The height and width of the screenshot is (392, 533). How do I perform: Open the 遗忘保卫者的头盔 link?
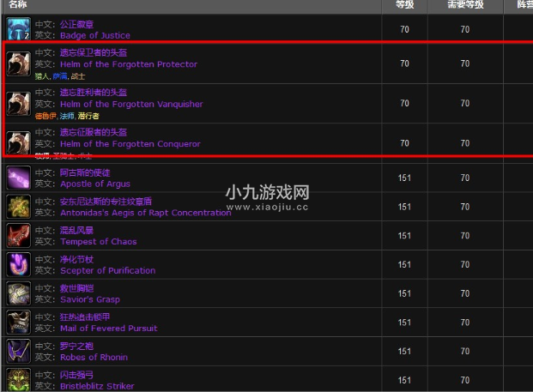pos(94,52)
